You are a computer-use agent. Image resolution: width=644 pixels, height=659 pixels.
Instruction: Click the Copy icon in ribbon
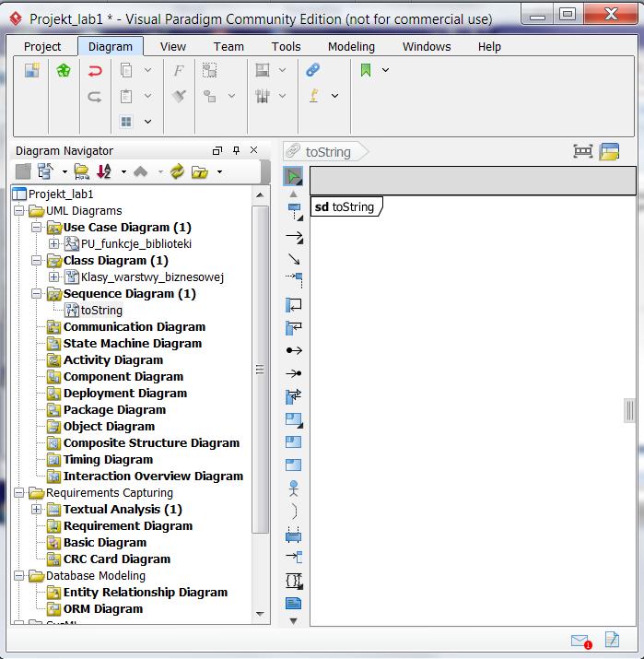(126, 70)
